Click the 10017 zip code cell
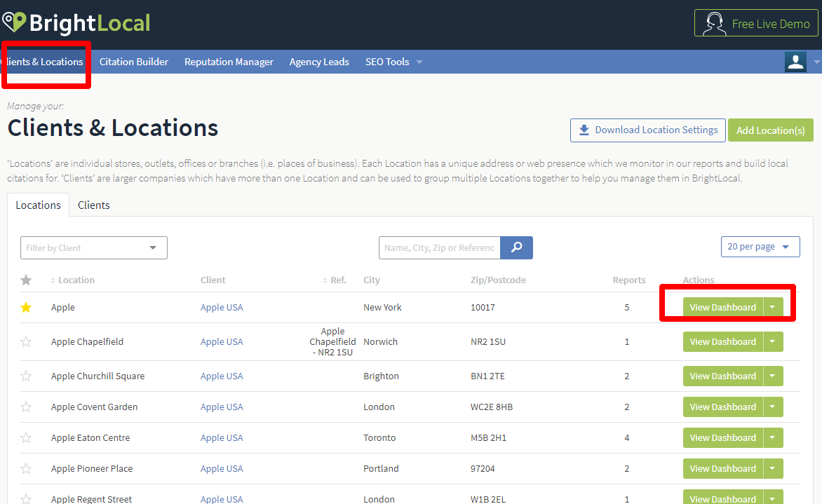This screenshot has width=822, height=504. tap(483, 308)
